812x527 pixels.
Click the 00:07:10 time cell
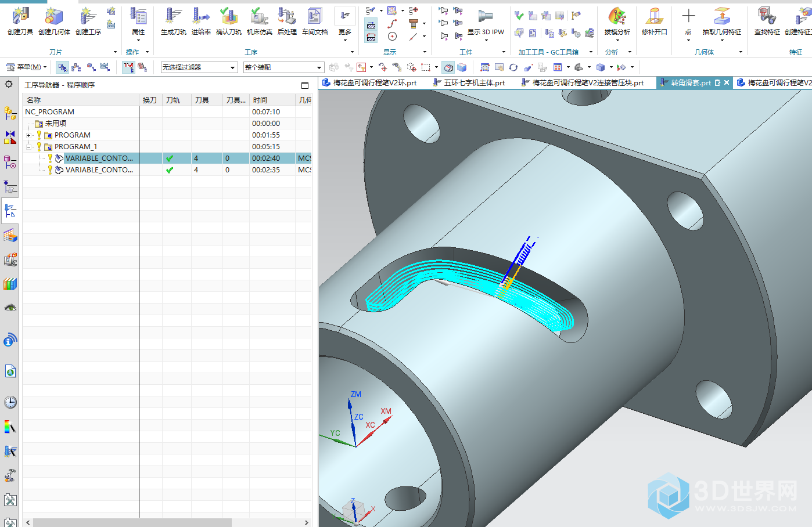click(x=266, y=112)
